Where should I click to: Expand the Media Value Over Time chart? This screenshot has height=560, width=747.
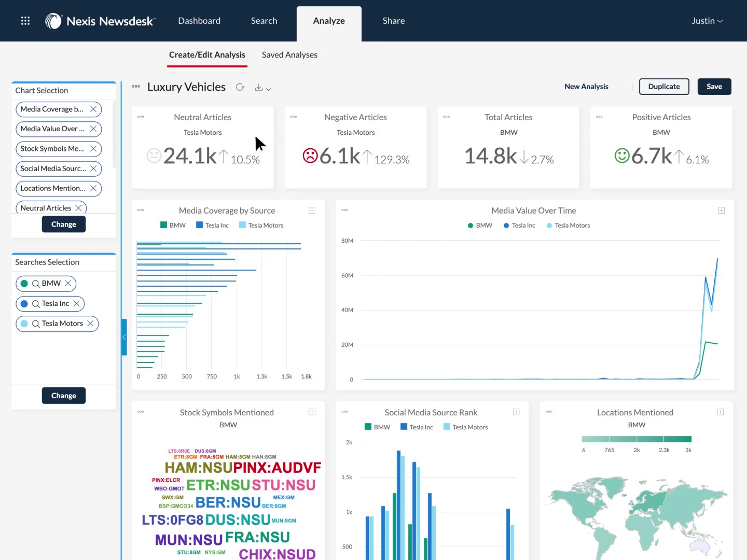[722, 210]
